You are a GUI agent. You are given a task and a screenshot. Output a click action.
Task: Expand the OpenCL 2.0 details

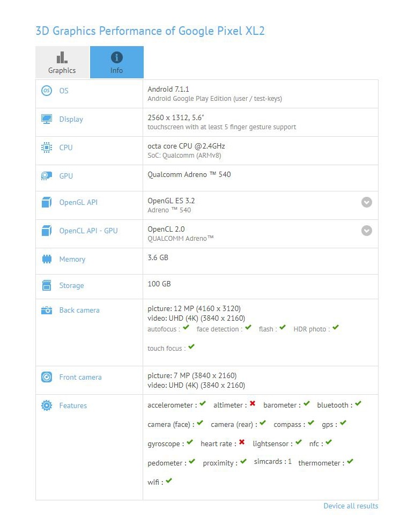(x=366, y=231)
